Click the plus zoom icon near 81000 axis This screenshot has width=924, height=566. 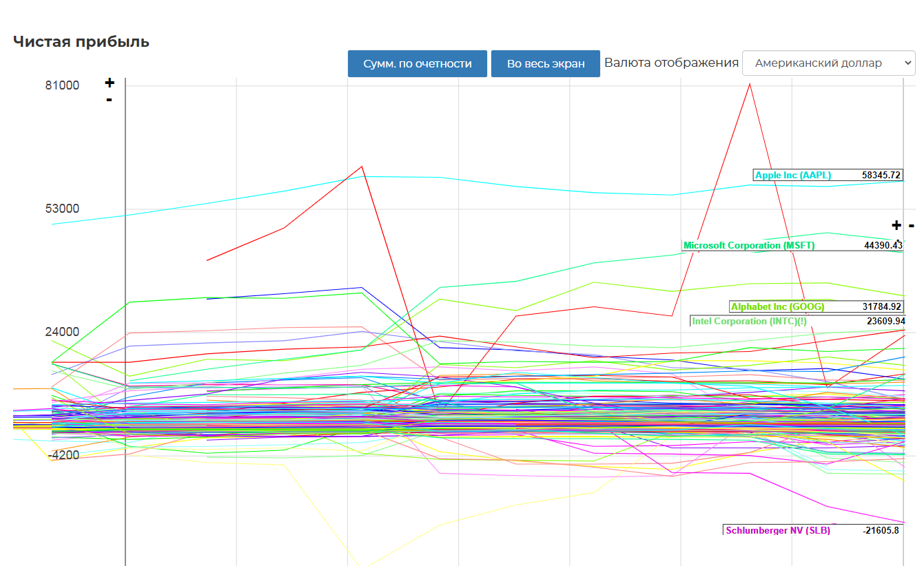(x=109, y=83)
